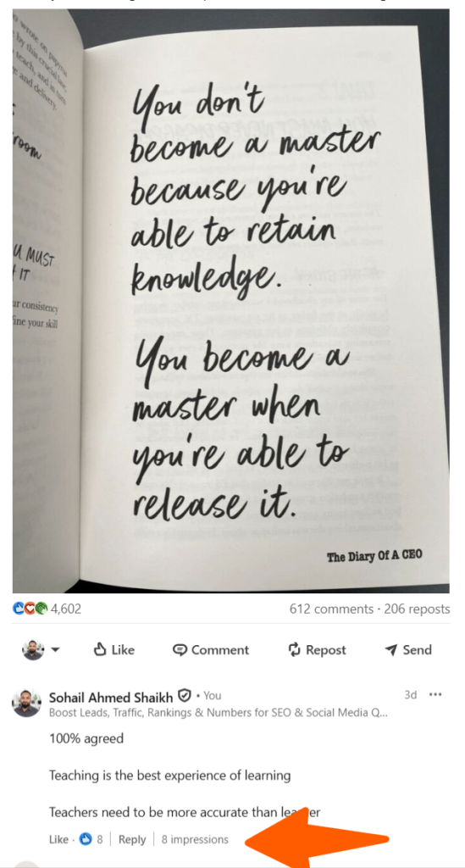
Task: Click the Repost arrows icon
Action: coord(294,650)
